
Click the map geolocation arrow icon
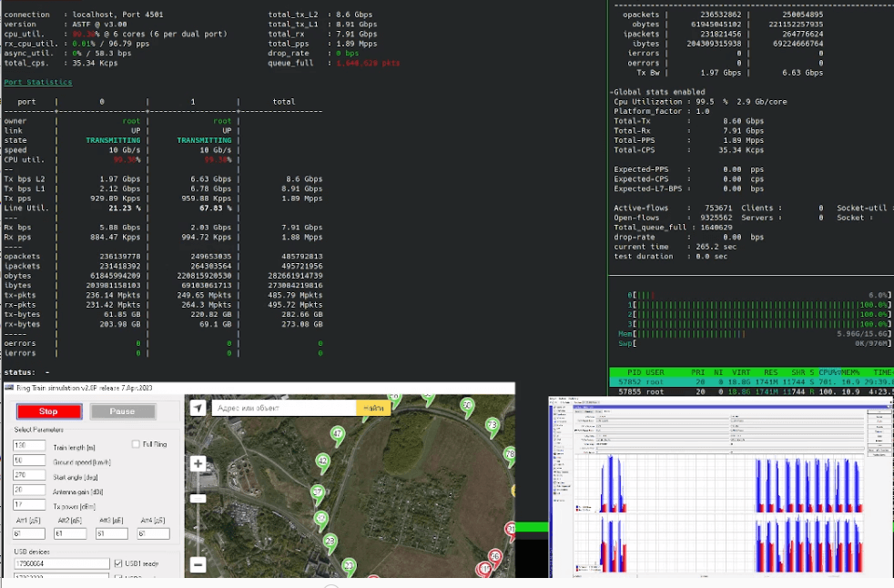point(198,408)
